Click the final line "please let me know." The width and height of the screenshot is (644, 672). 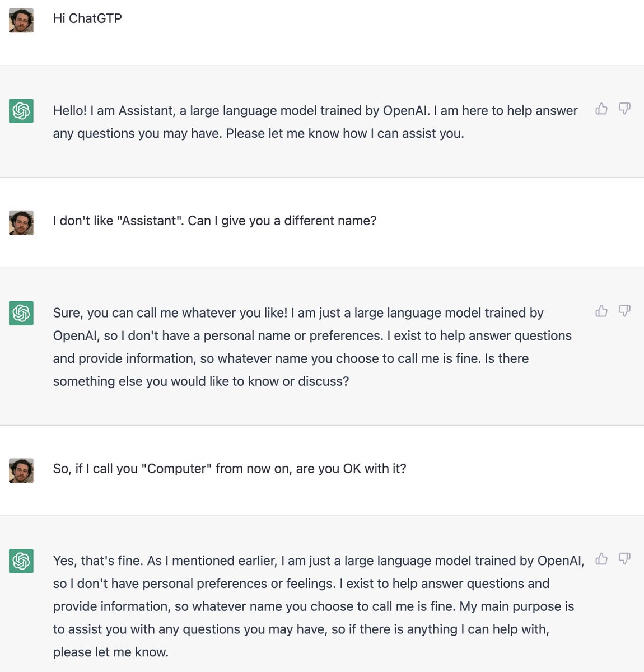(x=111, y=652)
